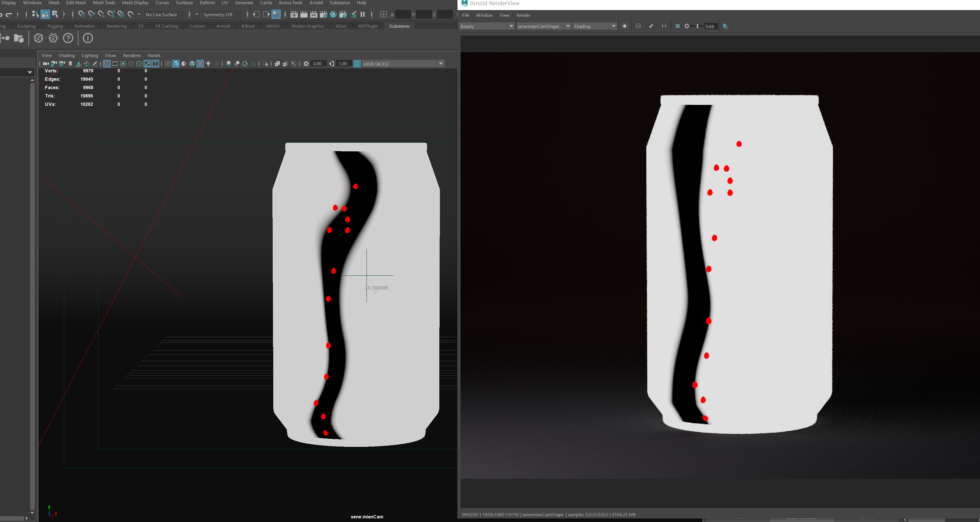Click the X coordinate input field
Viewport: 980px width, 522px height.
point(402,15)
